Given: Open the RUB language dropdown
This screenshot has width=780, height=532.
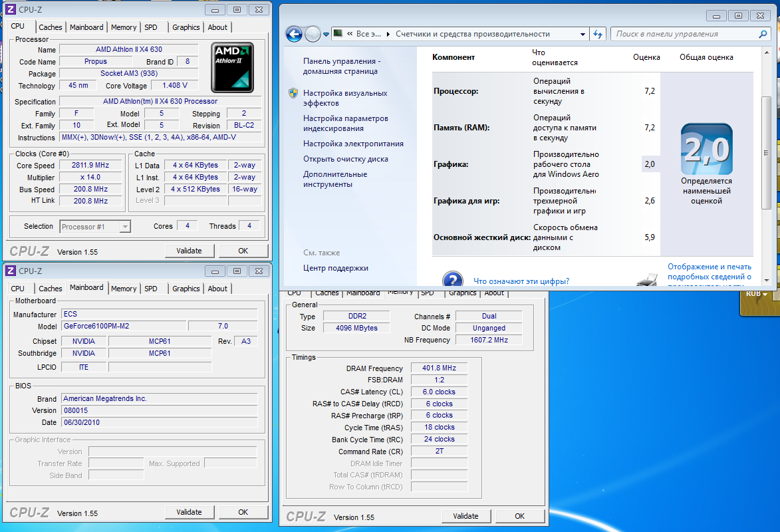Looking at the screenshot, I should [757, 294].
